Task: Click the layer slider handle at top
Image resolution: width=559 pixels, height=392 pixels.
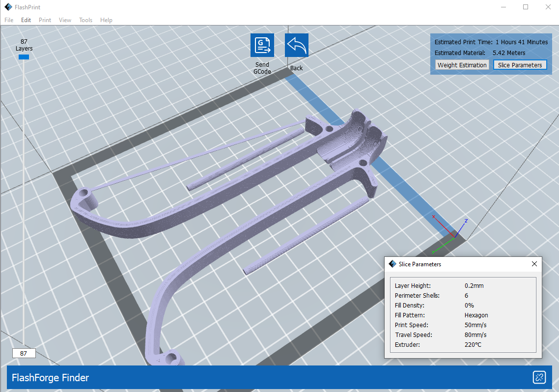Action: point(24,56)
